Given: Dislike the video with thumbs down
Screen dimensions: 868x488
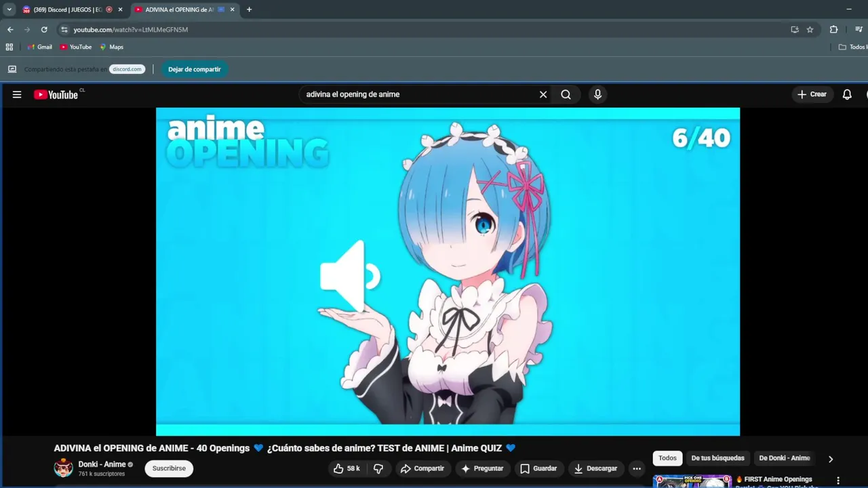Looking at the screenshot, I should (378, 468).
